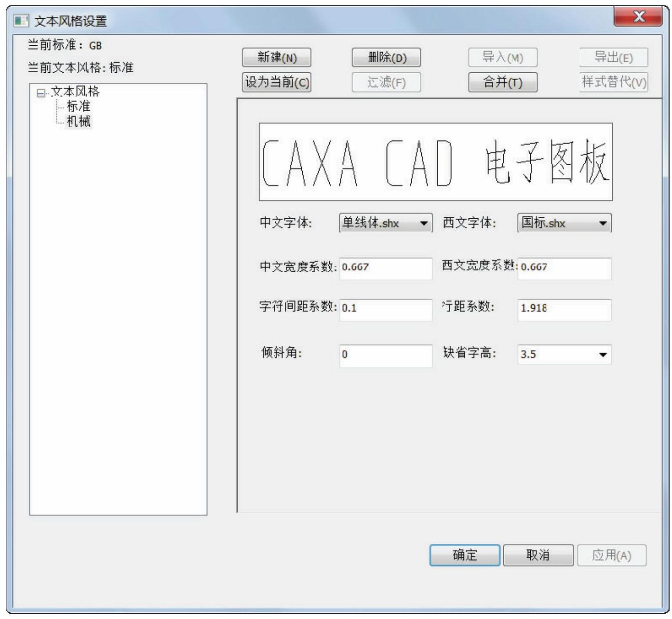The width and height of the screenshot is (672, 619).
Task: Click the 中文字体: label
Action: click(x=286, y=223)
